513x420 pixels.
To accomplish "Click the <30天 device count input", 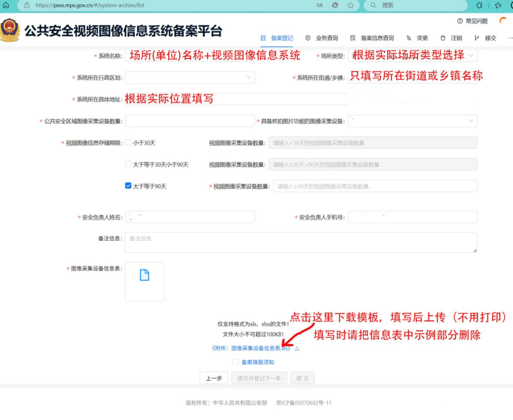I will (373, 143).
